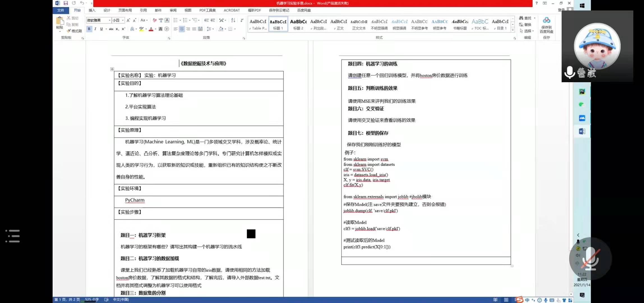
Task: Open the Bullets list dropdown arrow
Action: [180, 20]
